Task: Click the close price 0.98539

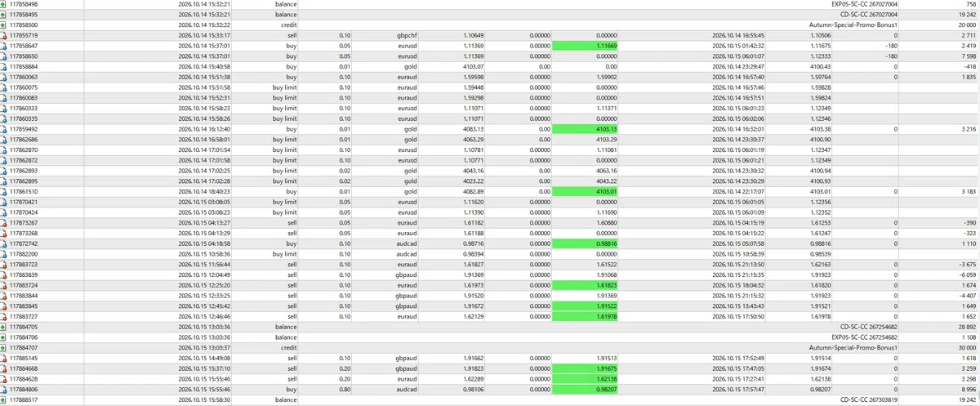Action: coord(820,254)
